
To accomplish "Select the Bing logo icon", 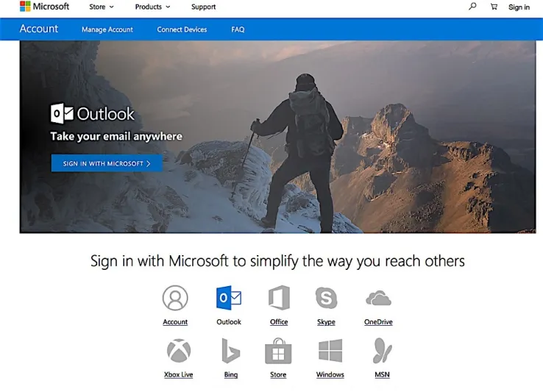I will pyautogui.click(x=231, y=351).
